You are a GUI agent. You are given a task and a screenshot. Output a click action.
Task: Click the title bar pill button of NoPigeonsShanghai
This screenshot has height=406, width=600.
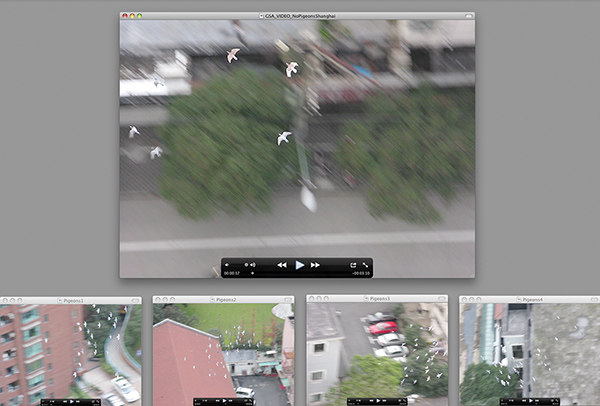point(468,16)
